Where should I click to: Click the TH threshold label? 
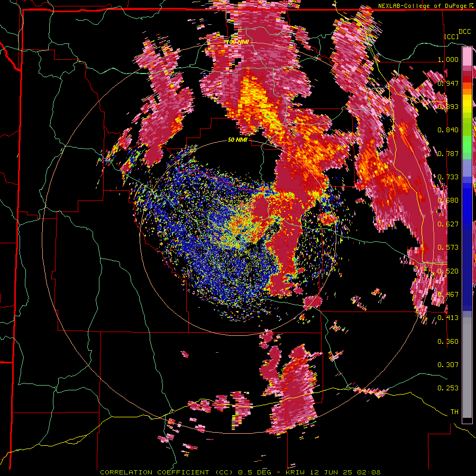coord(454,412)
